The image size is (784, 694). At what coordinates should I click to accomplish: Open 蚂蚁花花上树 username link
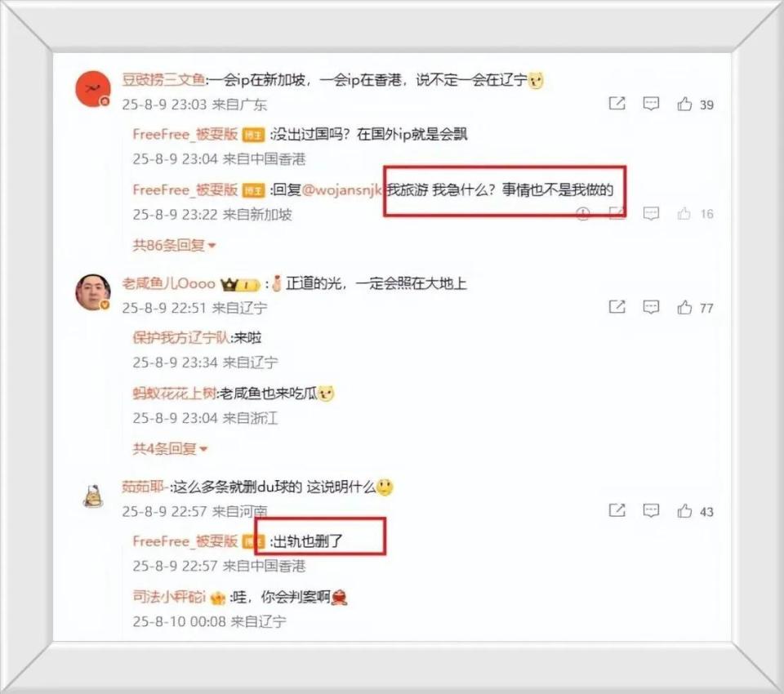coord(174,394)
